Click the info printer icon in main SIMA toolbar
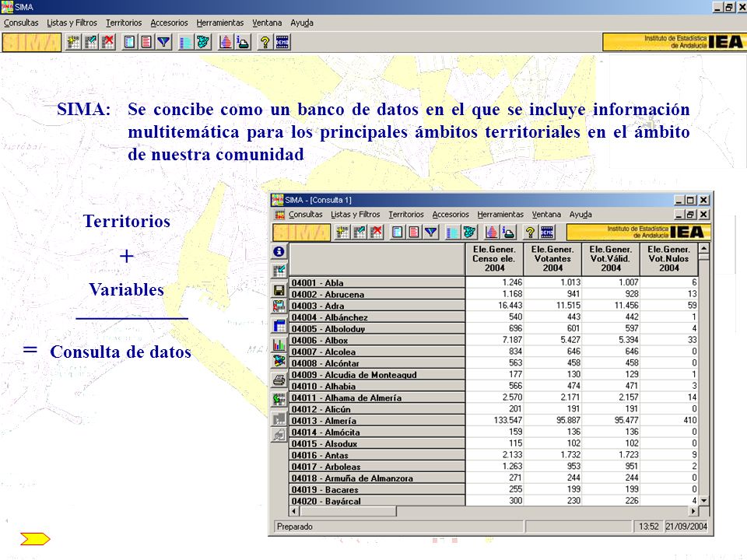Screen dimensions: 747x560 (243, 42)
